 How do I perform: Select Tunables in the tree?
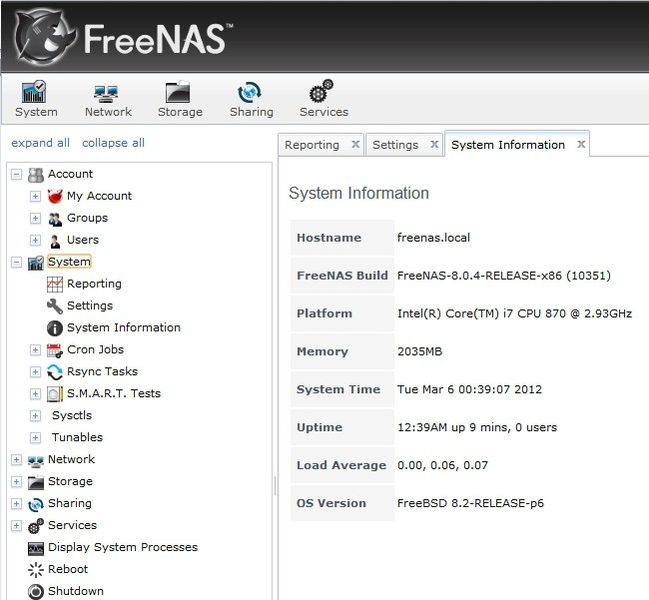[x=77, y=437]
